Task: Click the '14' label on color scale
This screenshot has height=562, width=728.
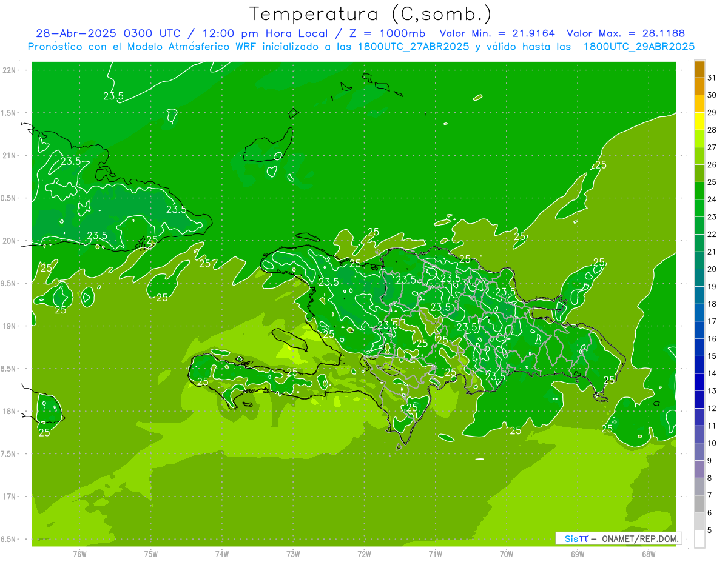Action: [x=712, y=373]
